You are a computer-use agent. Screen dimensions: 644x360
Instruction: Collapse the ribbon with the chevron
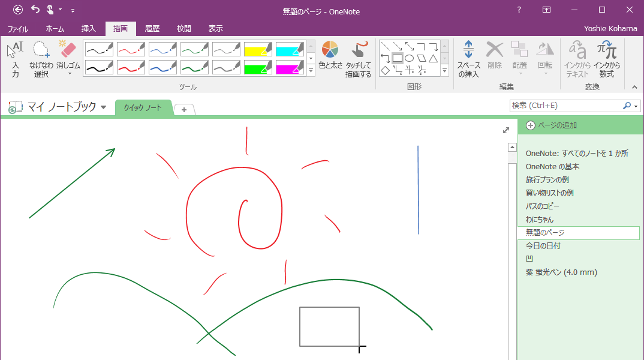click(634, 87)
